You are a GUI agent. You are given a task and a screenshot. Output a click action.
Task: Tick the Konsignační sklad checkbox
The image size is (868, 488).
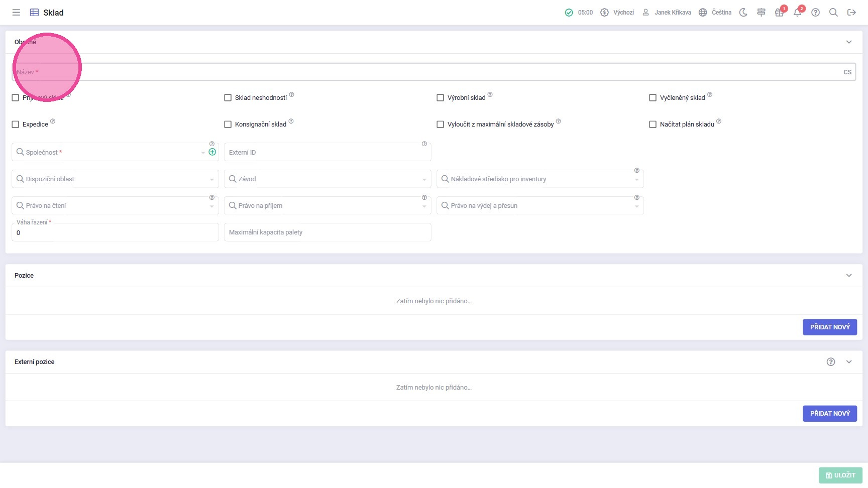(228, 125)
